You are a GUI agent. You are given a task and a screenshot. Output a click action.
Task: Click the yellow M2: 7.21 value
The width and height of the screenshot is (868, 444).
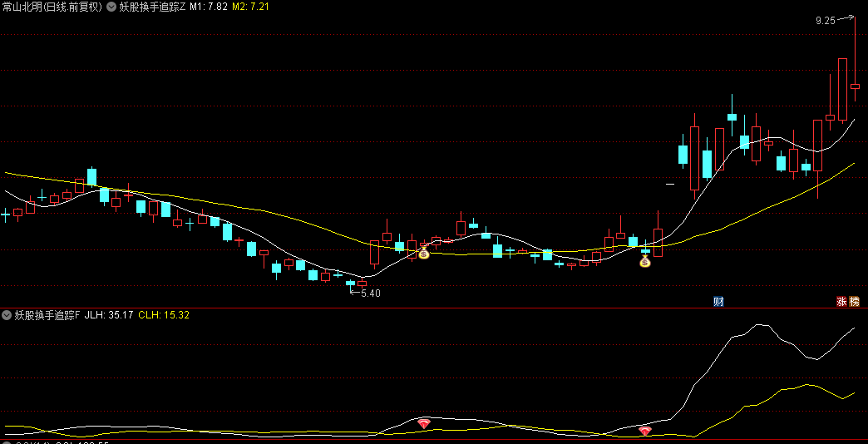[x=250, y=7]
